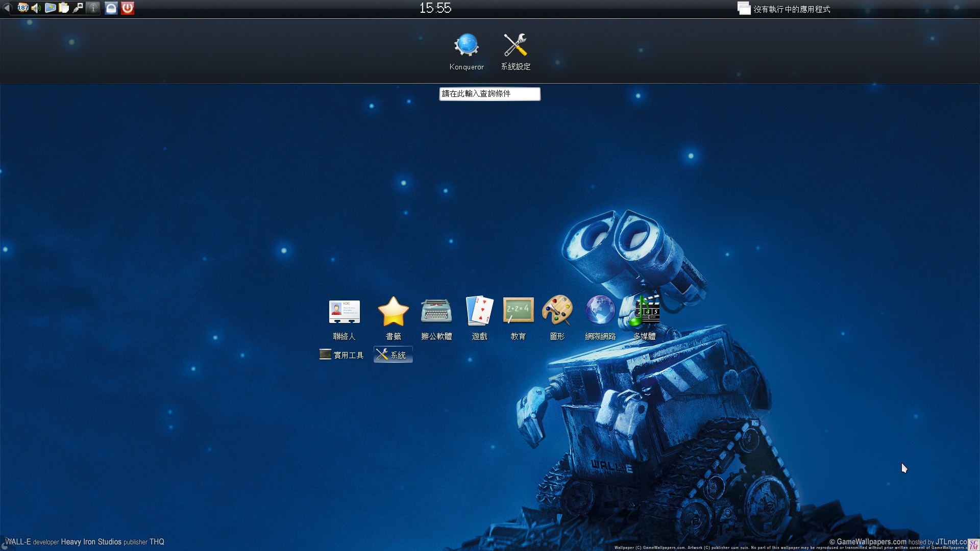Open the 多媒體 multimedia category
This screenshot has height=551, width=980.
(645, 318)
